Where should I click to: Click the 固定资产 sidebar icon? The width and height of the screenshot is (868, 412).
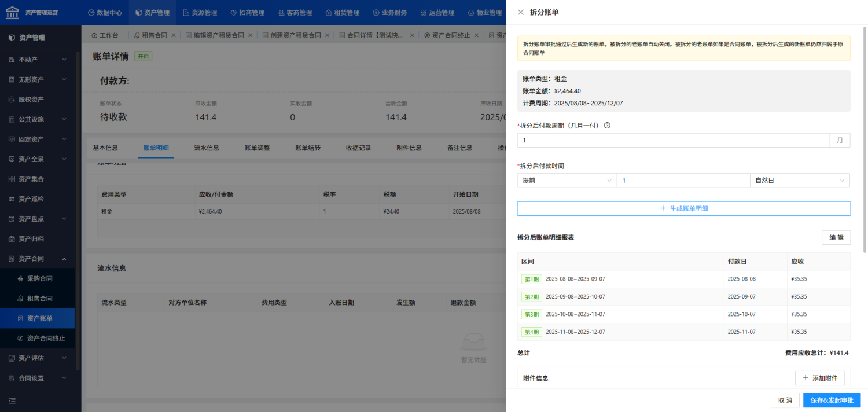coord(12,139)
